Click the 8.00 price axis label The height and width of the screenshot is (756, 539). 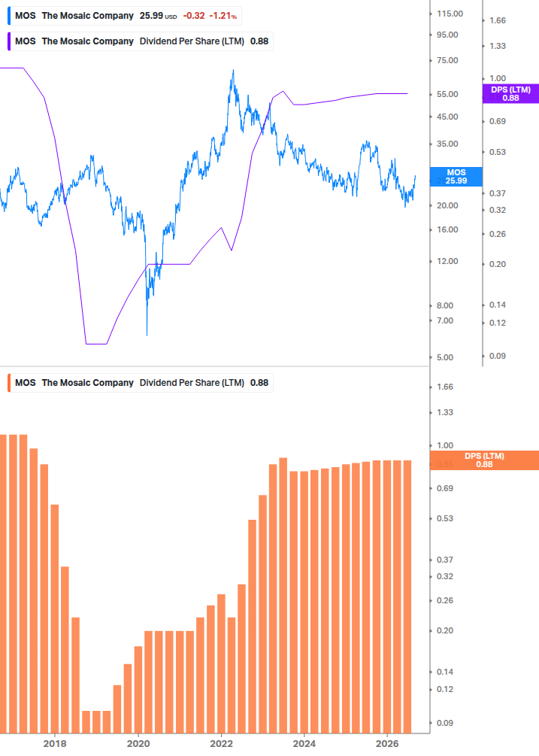tap(445, 305)
